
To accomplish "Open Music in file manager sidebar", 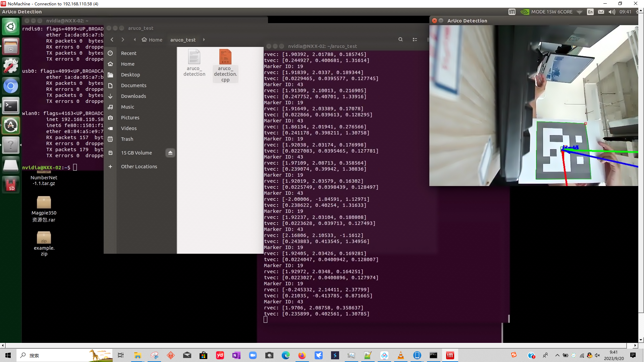I will tap(140, 107).
